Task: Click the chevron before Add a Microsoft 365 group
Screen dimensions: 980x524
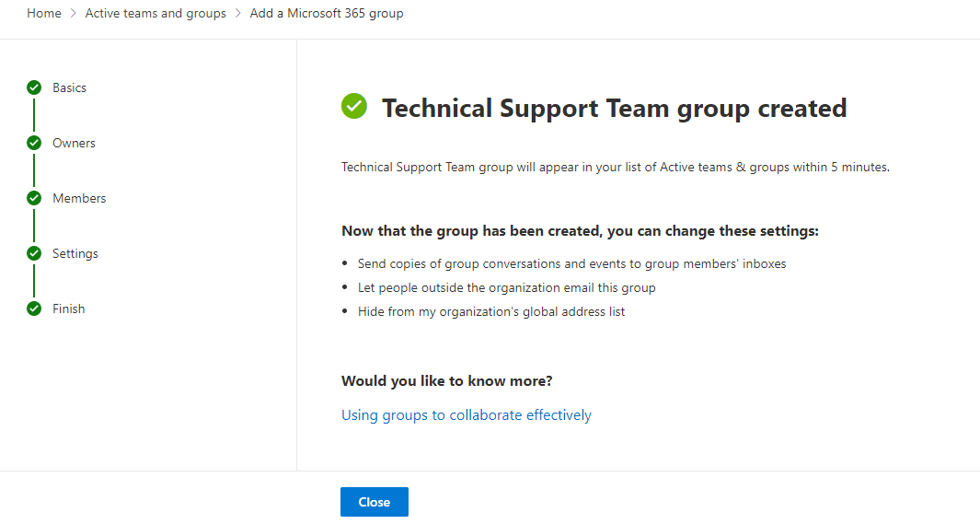Action: point(238,14)
